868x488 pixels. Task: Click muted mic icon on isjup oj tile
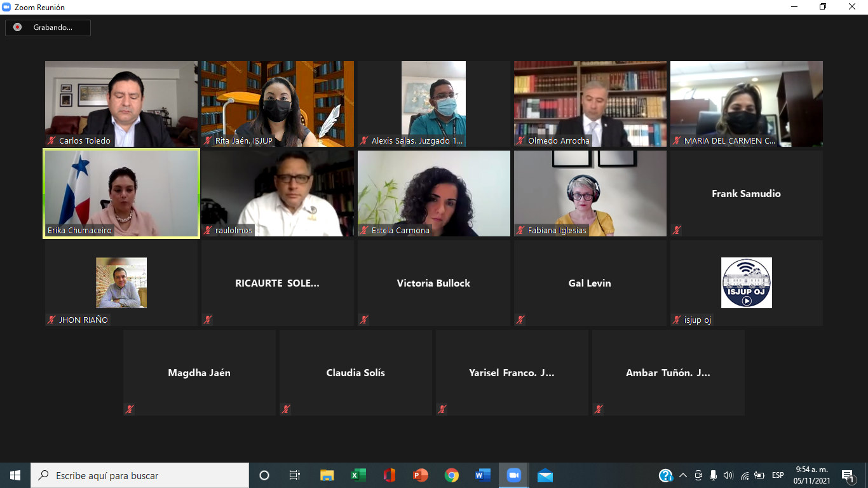[x=677, y=320]
